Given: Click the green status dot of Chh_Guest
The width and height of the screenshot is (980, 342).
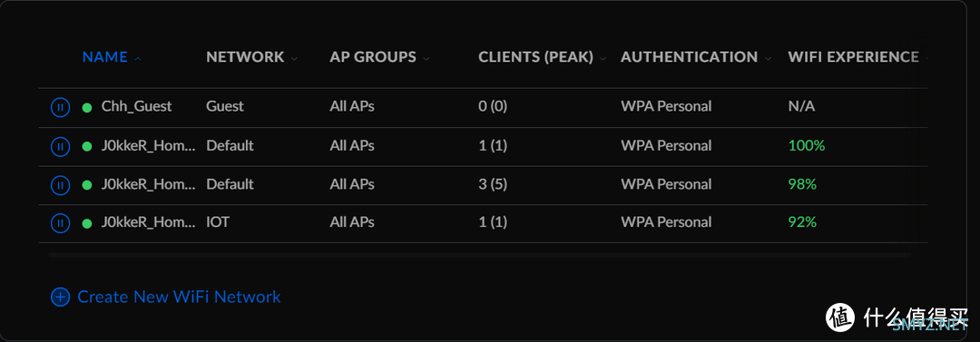Looking at the screenshot, I should point(87,107).
